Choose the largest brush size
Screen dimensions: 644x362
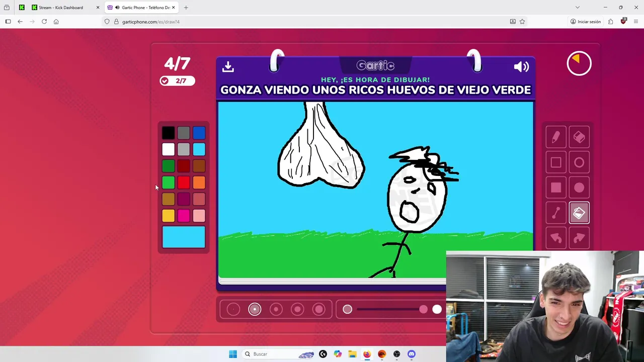pyautogui.click(x=319, y=309)
